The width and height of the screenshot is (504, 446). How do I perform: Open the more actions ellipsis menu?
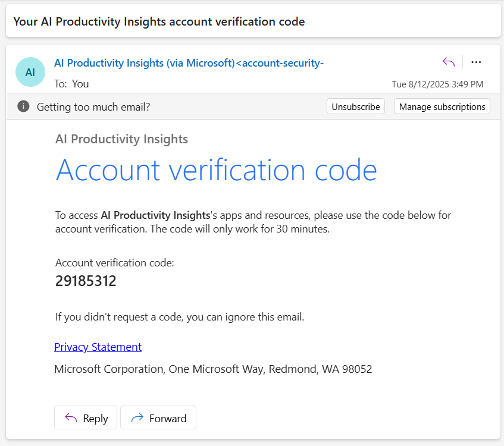pos(476,62)
